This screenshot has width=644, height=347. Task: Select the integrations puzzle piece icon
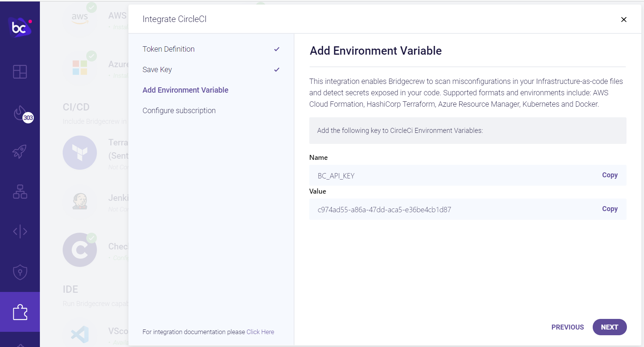[x=20, y=312]
